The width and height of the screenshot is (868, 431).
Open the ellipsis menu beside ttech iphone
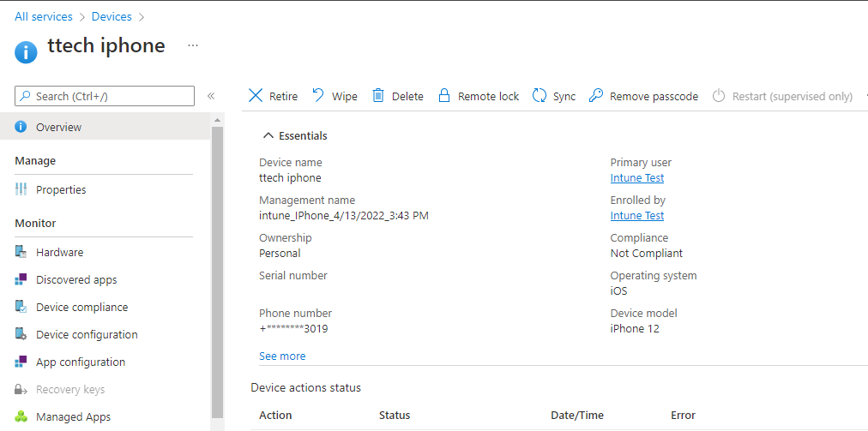pos(193,45)
